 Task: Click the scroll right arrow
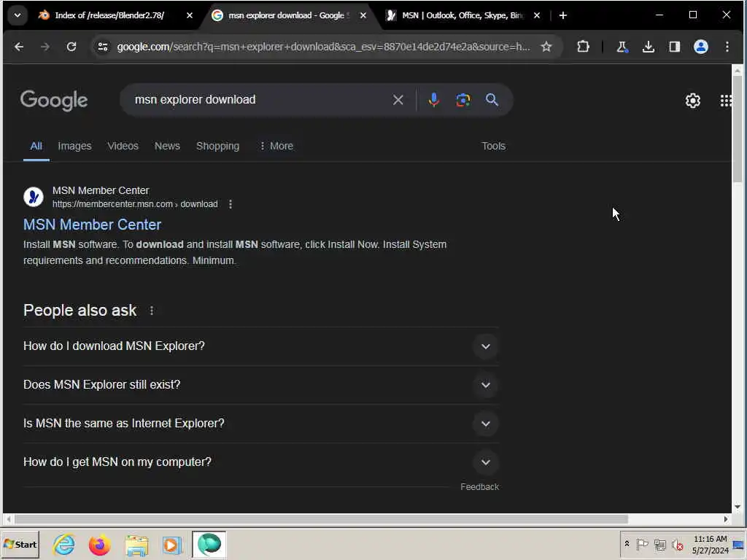(x=726, y=519)
